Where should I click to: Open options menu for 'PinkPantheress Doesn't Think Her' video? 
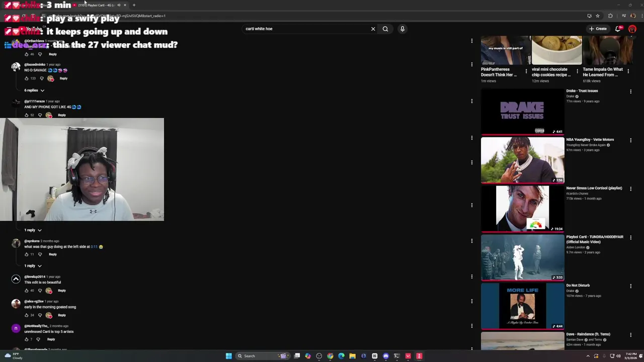tap(526, 71)
